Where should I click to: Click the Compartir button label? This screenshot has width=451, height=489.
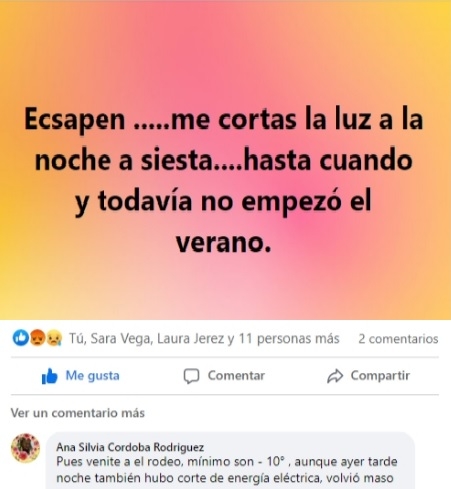coord(380,376)
